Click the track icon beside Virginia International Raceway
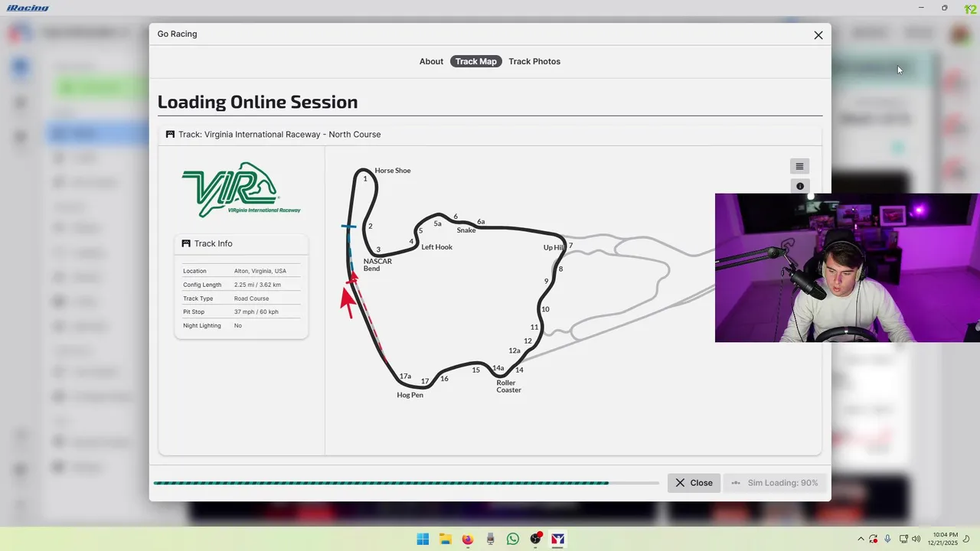Image resolution: width=980 pixels, height=551 pixels. point(170,134)
